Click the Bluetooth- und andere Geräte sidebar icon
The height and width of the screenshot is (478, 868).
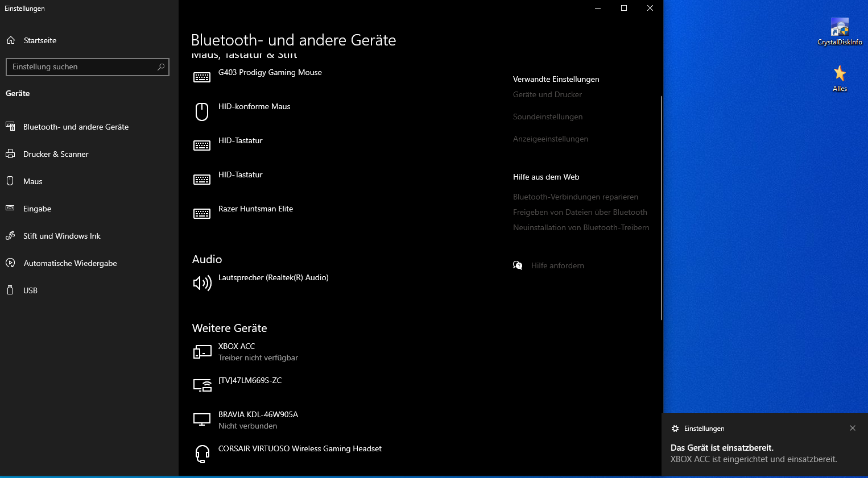10,126
